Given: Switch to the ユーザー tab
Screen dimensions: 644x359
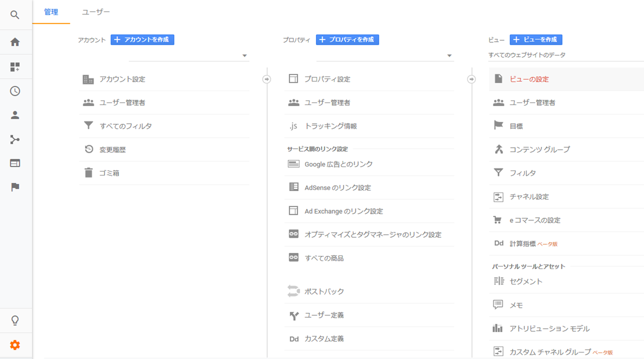Looking at the screenshot, I should [x=96, y=12].
